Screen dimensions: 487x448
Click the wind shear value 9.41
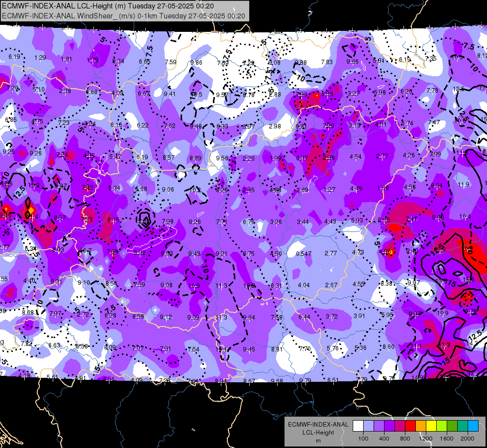tap(170, 94)
